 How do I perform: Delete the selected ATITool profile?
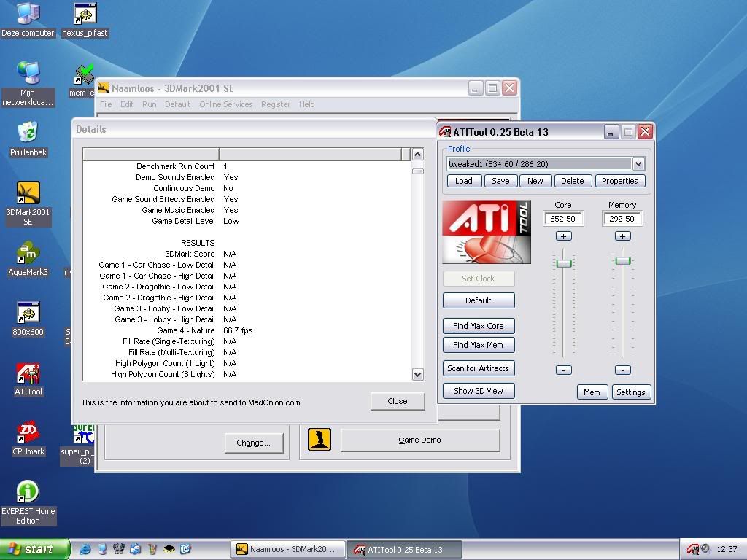pyautogui.click(x=573, y=181)
